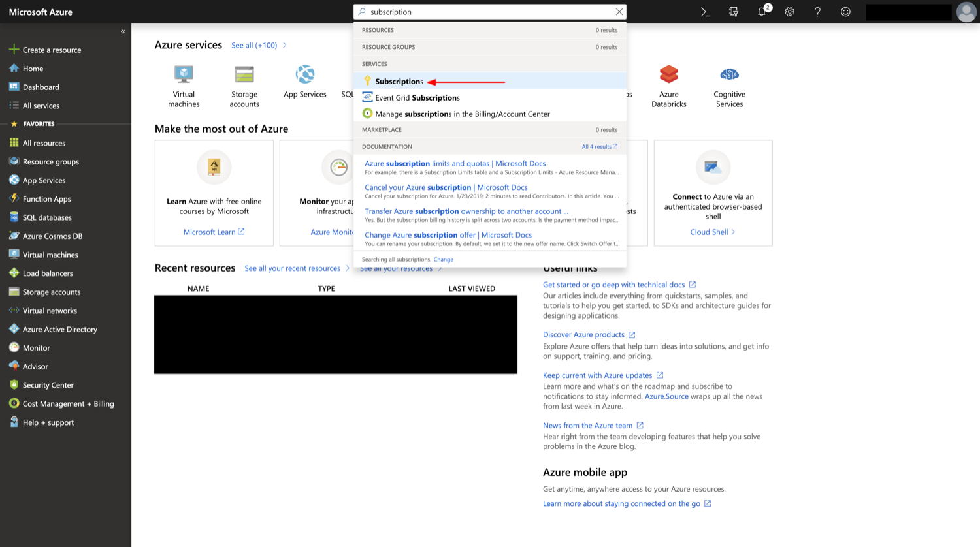This screenshot has height=547, width=980.
Task: Open Cancel your Azure subscription doc
Action: tap(446, 187)
